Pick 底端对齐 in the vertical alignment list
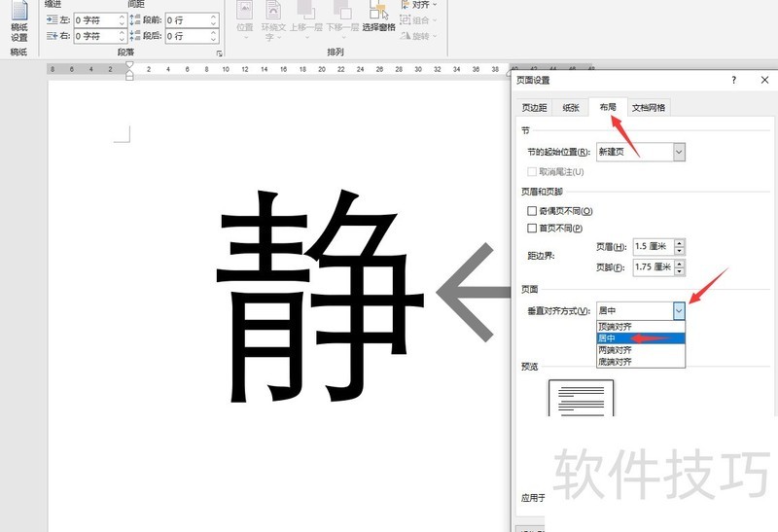778x532 pixels. (615, 362)
